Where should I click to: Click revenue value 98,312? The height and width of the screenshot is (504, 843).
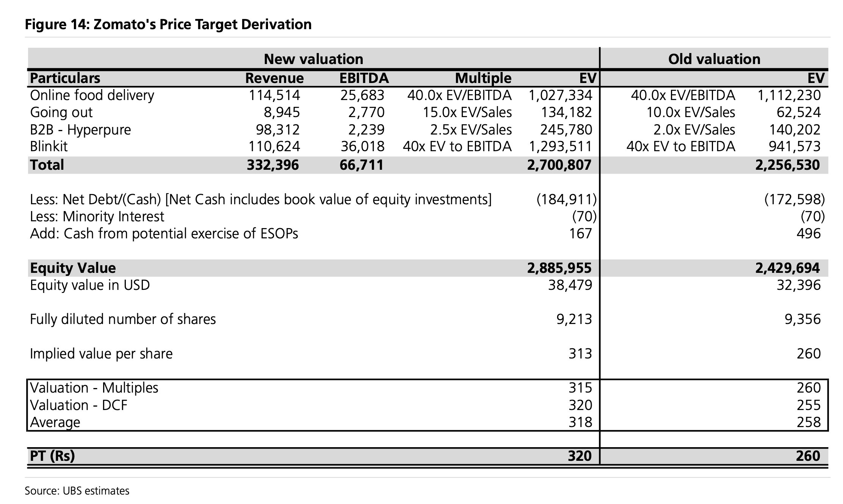pos(277,130)
